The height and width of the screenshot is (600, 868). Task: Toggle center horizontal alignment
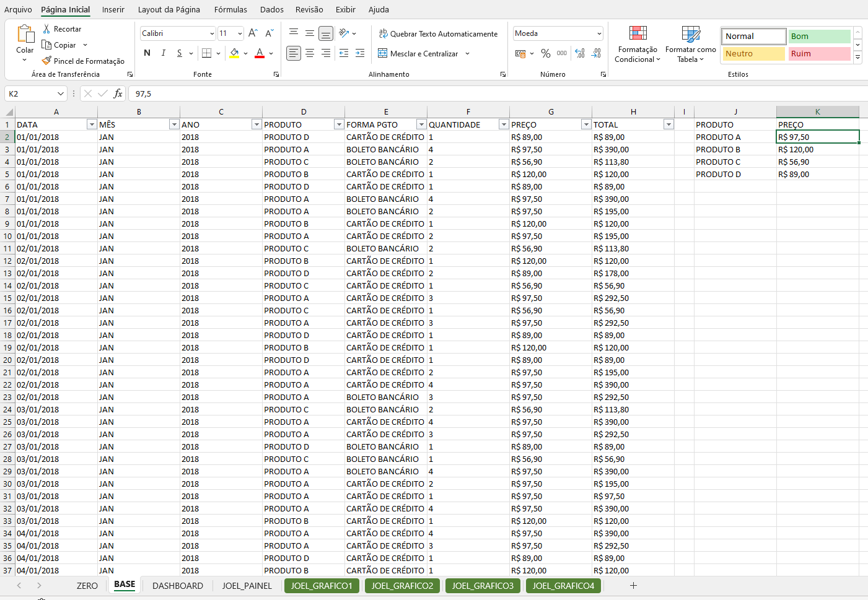(310, 54)
